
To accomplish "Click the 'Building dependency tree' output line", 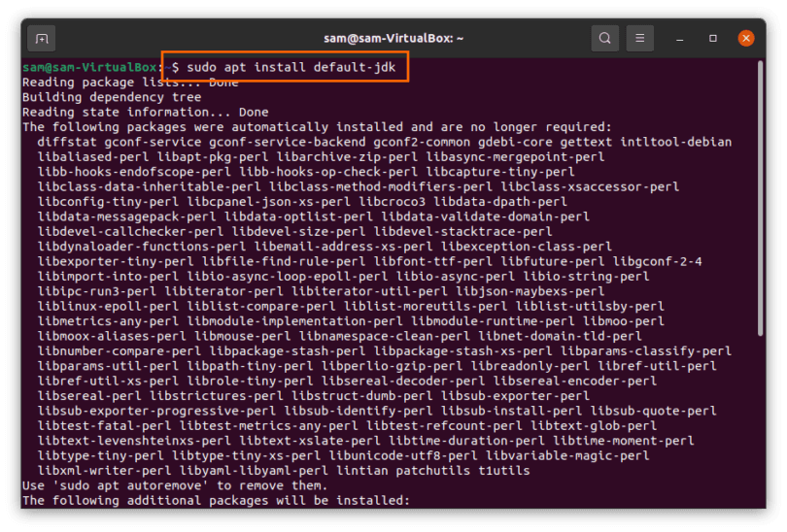I will click(x=112, y=97).
